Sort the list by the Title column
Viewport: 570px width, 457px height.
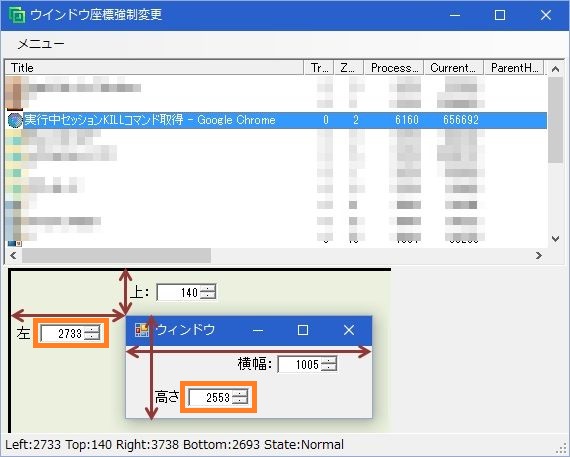point(154,68)
